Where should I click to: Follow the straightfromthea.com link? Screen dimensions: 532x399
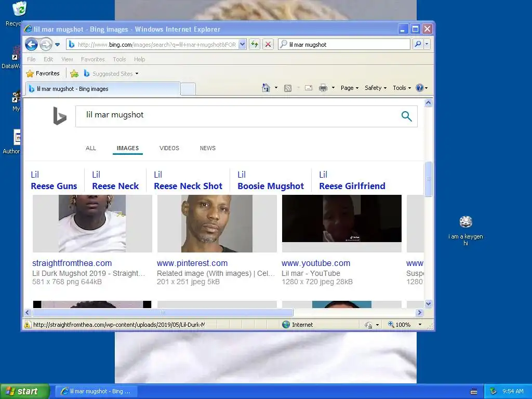coord(72,263)
